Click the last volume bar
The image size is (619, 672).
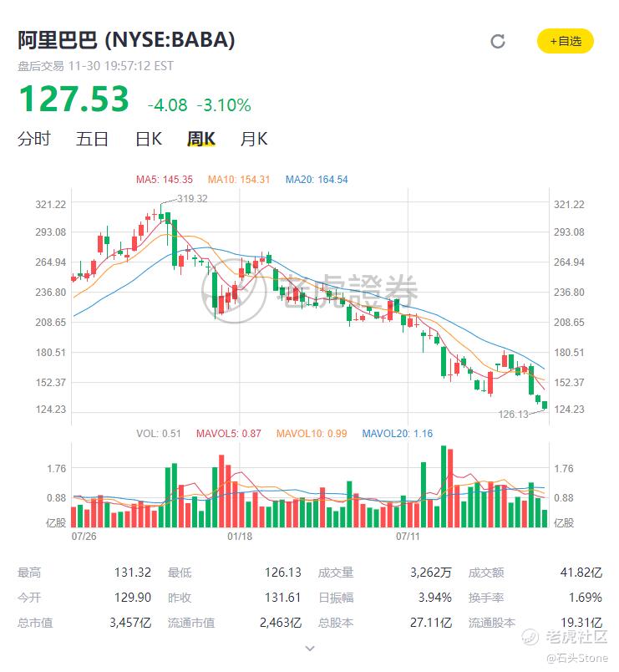[545, 518]
